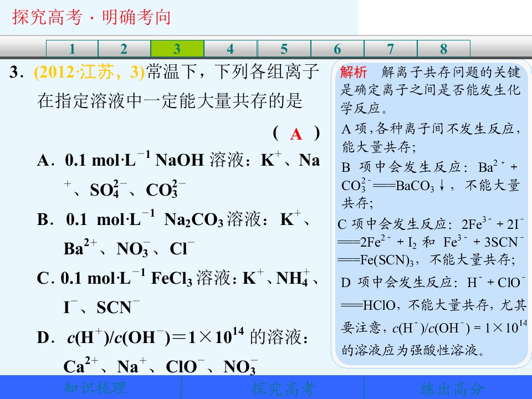532x399 pixels.
Task: Click the A 项 explanation ending 能大量共存
Action: tap(431, 137)
